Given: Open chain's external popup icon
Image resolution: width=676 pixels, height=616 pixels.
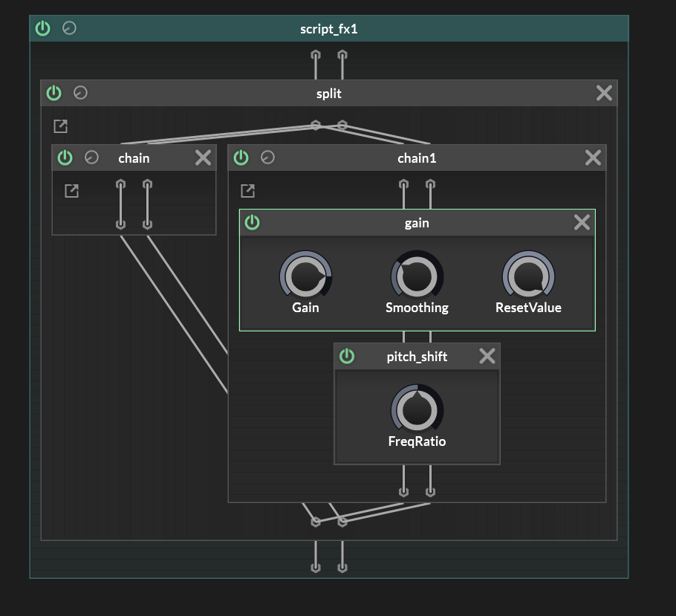Looking at the screenshot, I should [x=71, y=191].
